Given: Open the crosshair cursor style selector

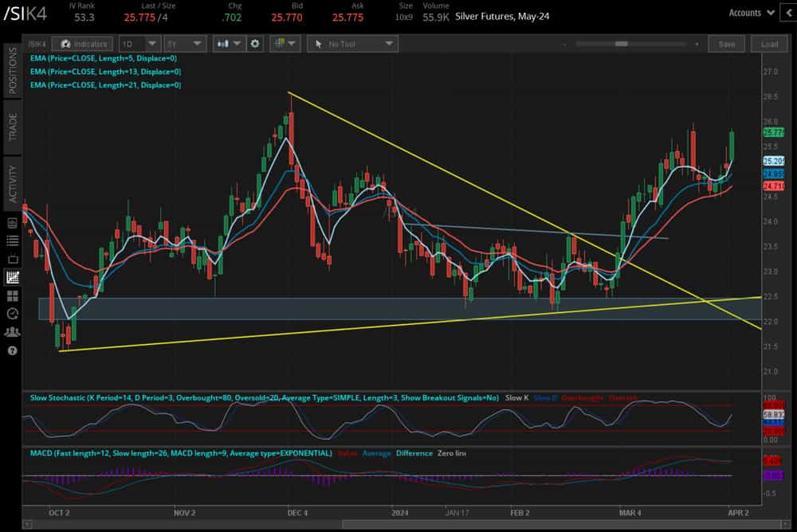Looking at the screenshot, I should (283, 44).
